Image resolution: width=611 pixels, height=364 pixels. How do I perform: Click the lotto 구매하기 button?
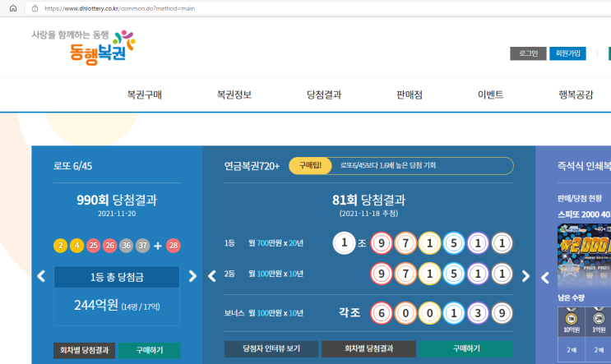click(149, 350)
